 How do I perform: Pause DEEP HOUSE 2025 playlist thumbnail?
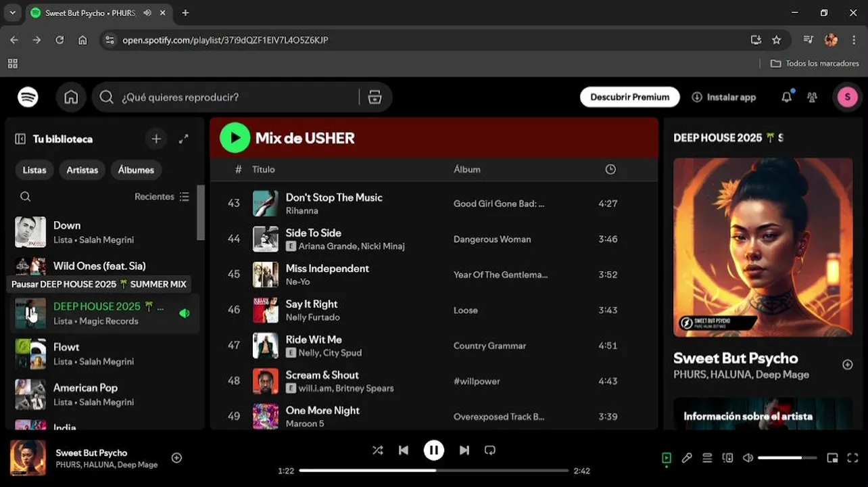click(30, 313)
